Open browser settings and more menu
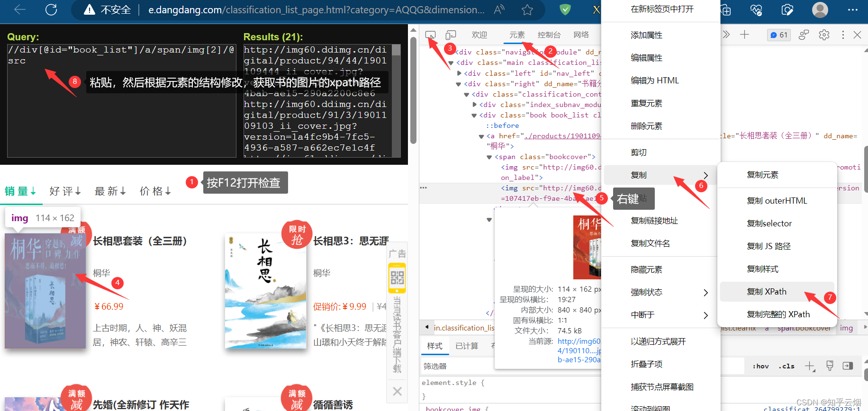This screenshot has height=411, width=868. tap(852, 9)
